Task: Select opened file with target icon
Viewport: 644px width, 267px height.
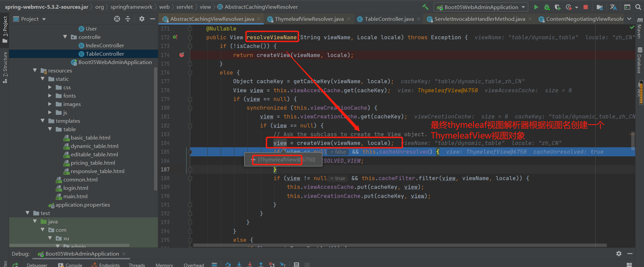Action: click(x=117, y=19)
